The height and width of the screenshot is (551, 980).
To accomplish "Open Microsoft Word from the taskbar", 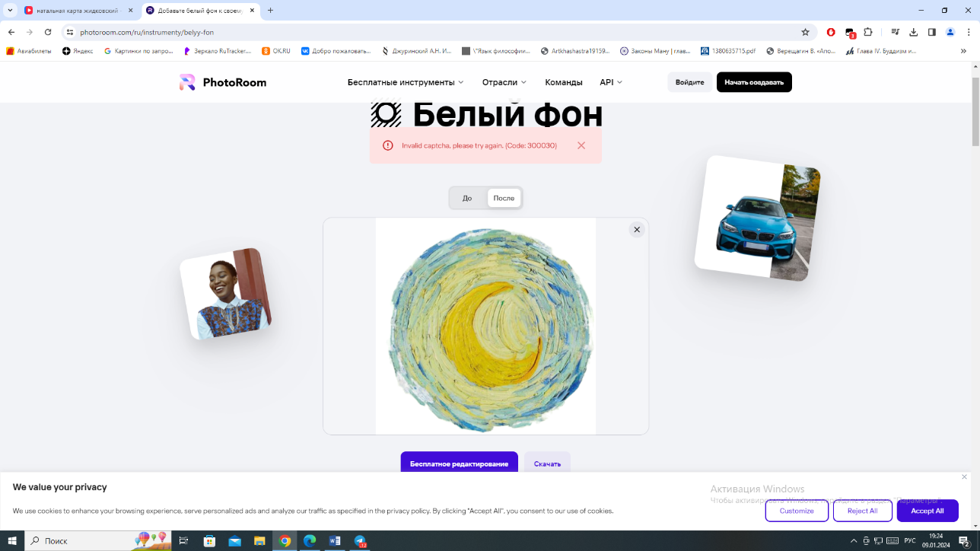I will click(x=335, y=541).
